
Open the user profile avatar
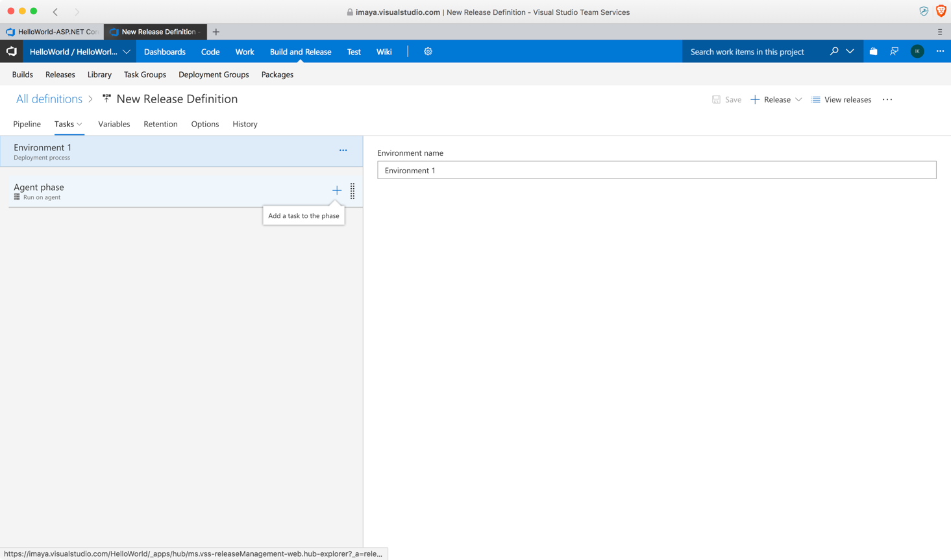pyautogui.click(x=917, y=51)
